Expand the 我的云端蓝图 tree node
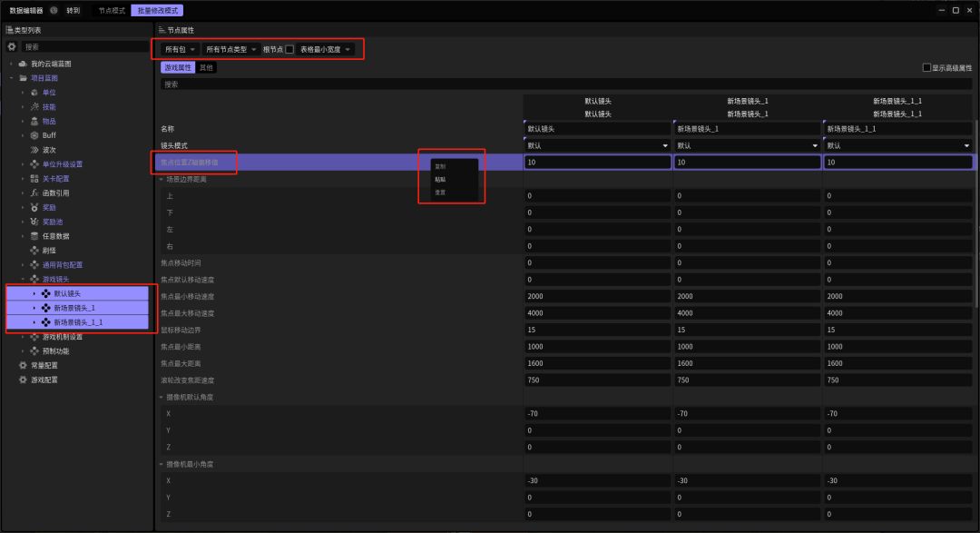 pyautogui.click(x=11, y=64)
